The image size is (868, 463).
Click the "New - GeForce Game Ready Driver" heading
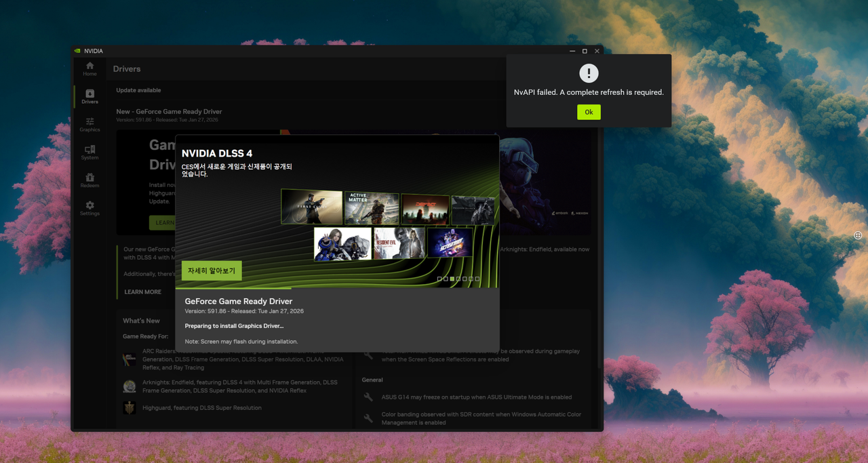click(x=169, y=111)
